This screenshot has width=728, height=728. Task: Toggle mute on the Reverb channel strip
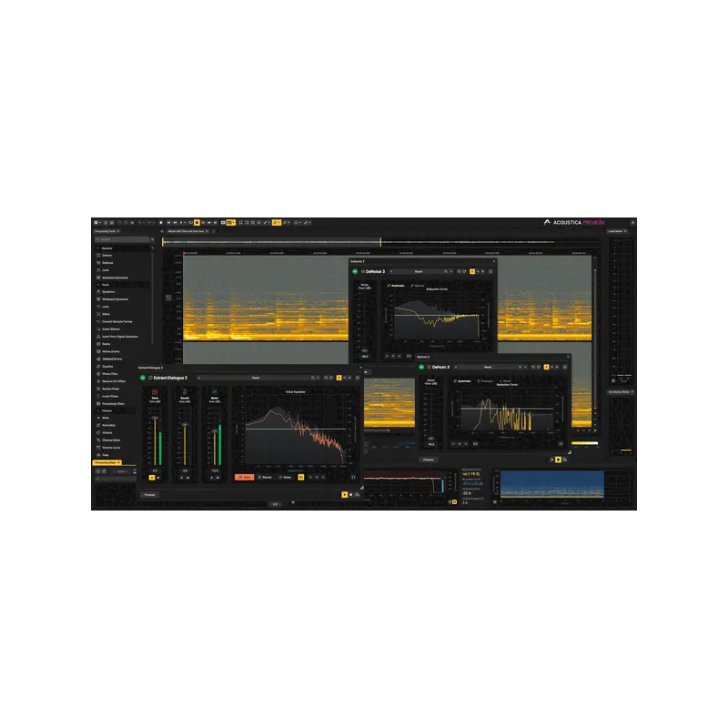coord(188,477)
